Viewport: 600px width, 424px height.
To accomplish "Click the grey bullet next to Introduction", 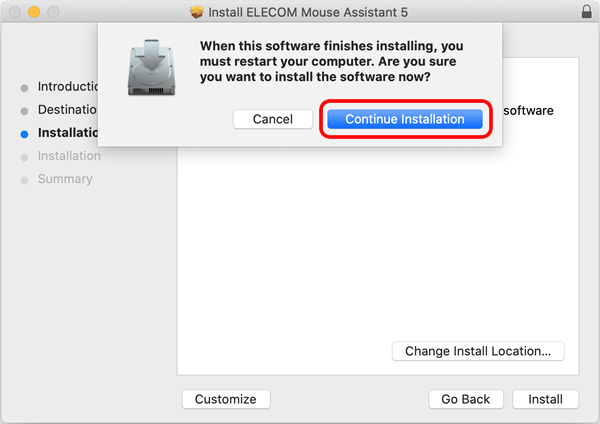I will point(24,88).
